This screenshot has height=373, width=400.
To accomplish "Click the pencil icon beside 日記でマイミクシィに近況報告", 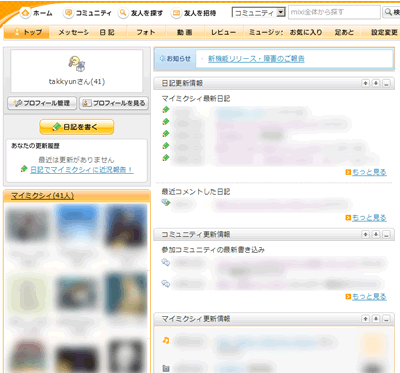I will tap(24, 169).
